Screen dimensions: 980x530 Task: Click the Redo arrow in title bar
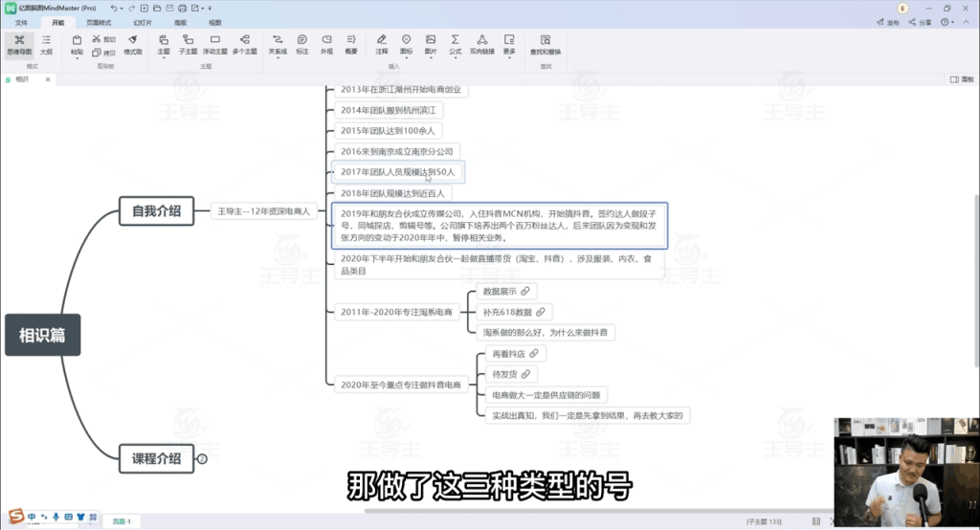131,8
